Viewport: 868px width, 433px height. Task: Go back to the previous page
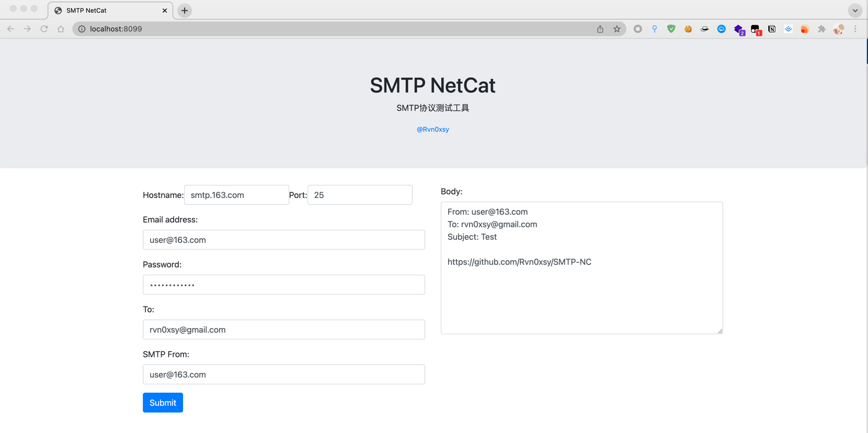(x=10, y=29)
